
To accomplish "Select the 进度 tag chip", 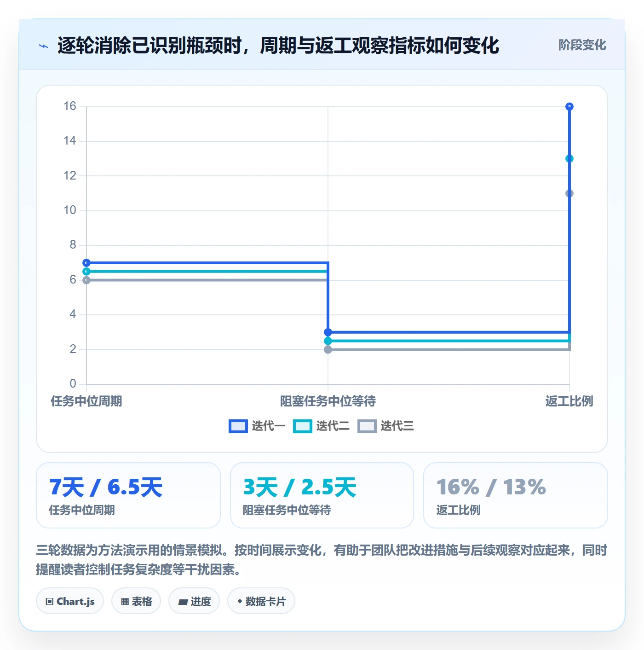I will pos(194,601).
